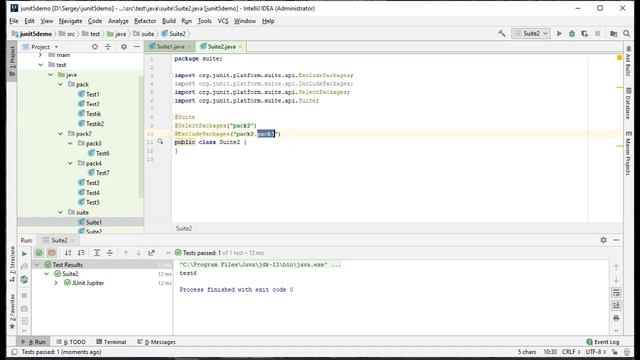
Task: Collapse the pack3 folder
Action: pyautogui.click(x=70, y=144)
